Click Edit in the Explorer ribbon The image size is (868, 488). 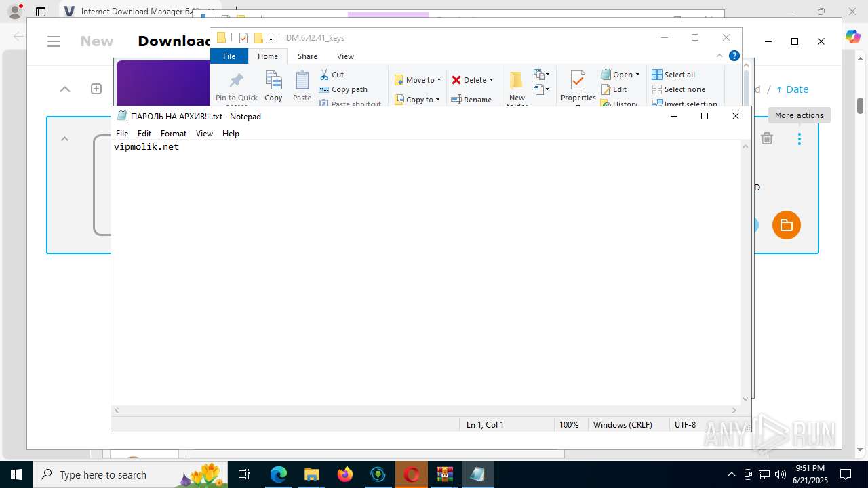pos(614,89)
